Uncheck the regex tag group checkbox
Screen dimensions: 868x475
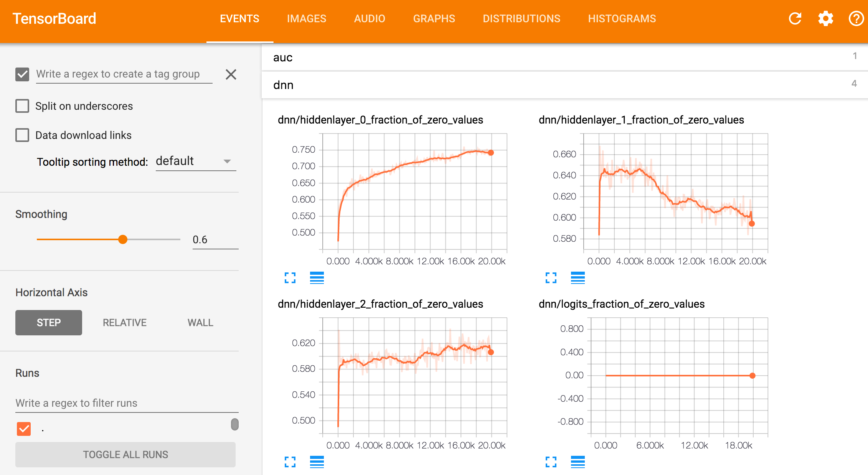point(22,74)
